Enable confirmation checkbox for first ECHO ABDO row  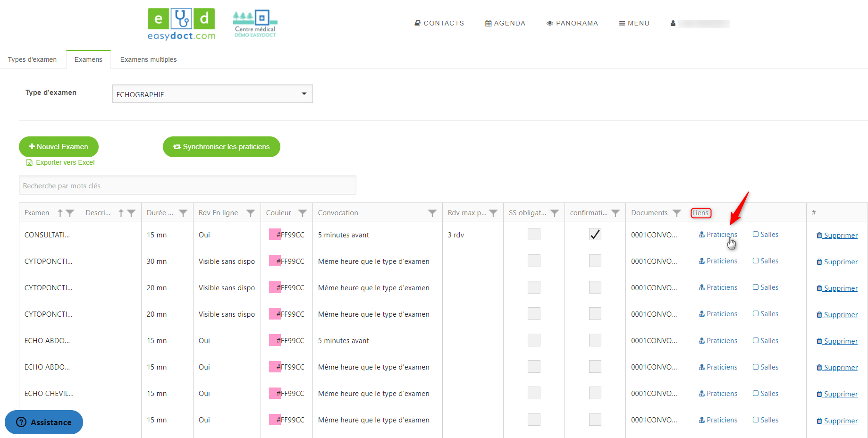point(595,340)
